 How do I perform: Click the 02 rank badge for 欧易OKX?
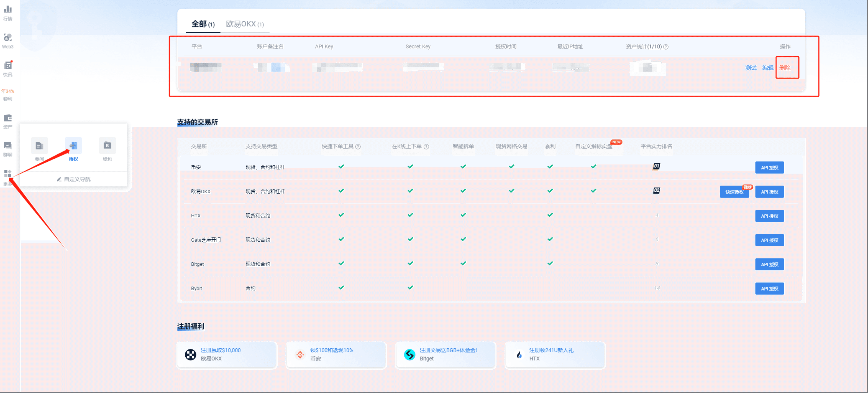pos(656,191)
